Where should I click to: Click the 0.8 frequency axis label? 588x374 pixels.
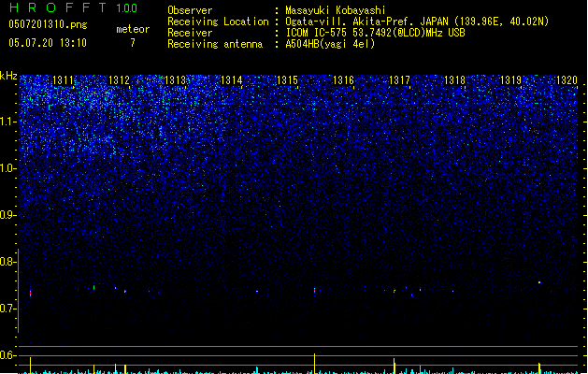point(8,262)
